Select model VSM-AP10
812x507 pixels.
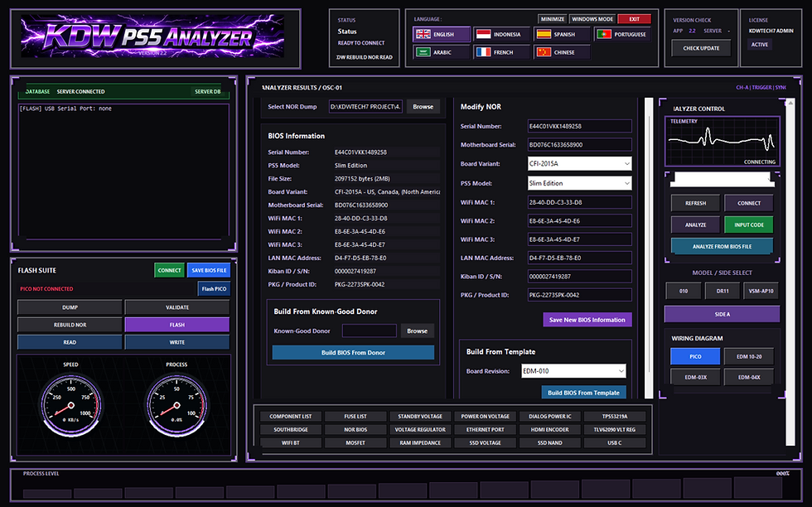761,291
